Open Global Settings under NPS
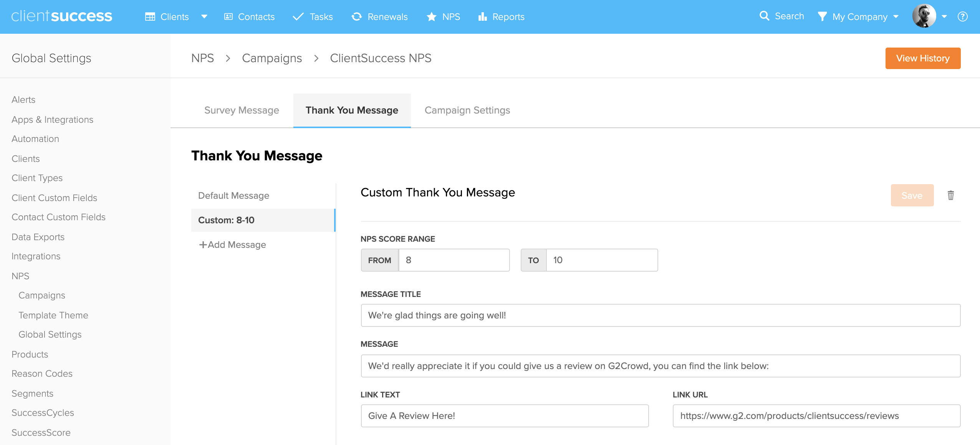This screenshot has height=445, width=980. tap(50, 335)
